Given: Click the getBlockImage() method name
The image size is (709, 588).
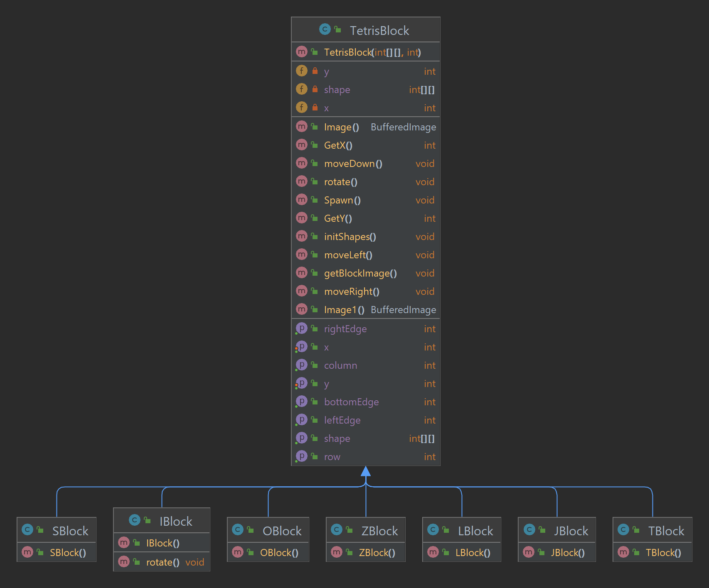Looking at the screenshot, I should click(360, 273).
